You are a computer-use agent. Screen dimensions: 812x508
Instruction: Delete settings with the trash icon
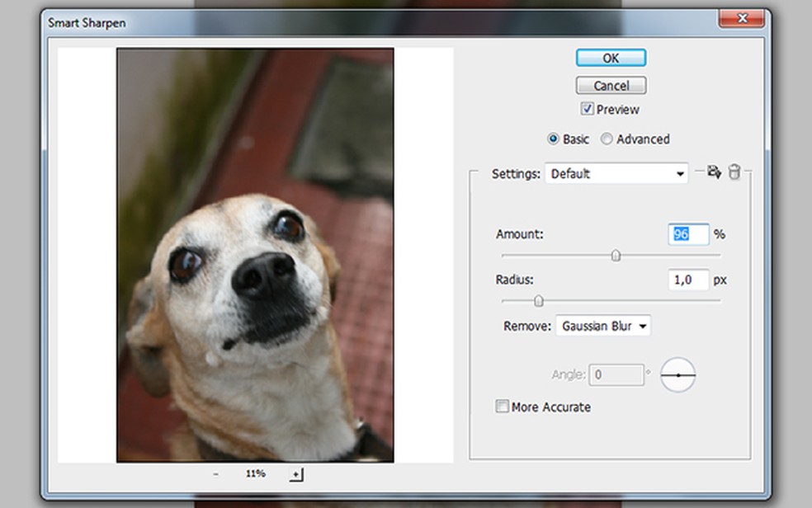(734, 172)
